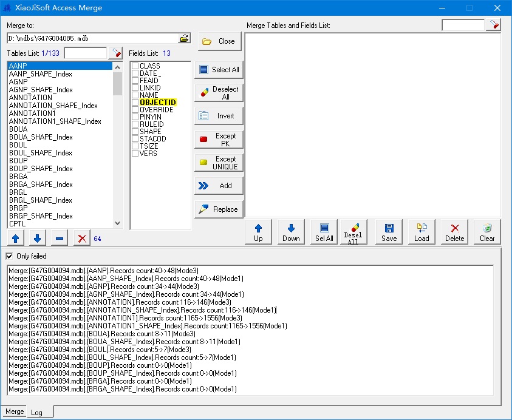Click the Merge Tables filter text box
The height and width of the screenshot is (420, 512).
tap(463, 25)
